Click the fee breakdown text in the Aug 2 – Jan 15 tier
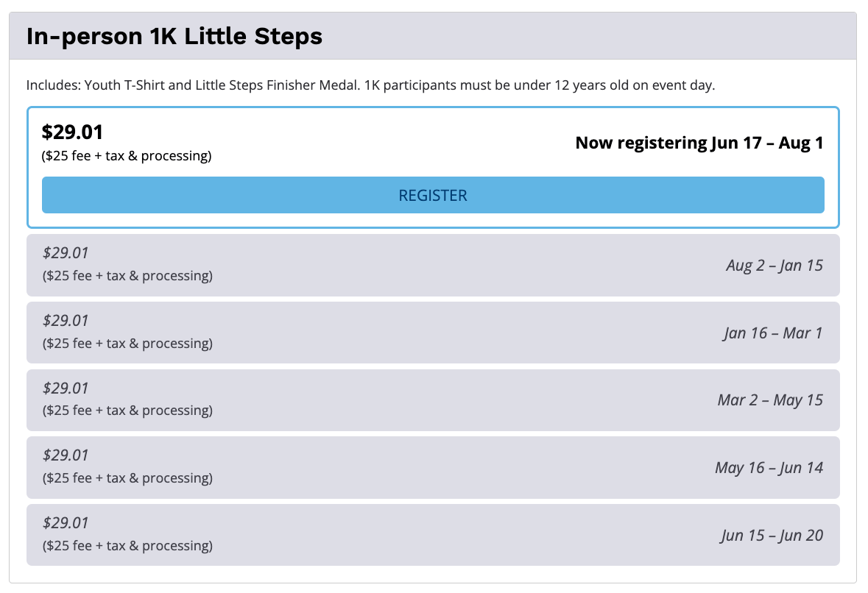 click(x=128, y=275)
